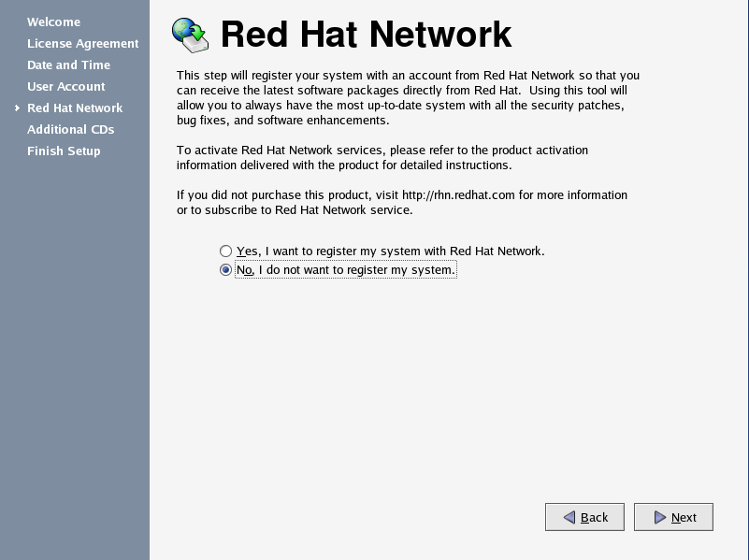Viewport: 749px width, 560px height.
Task: Click the Red Hat Network globe icon
Action: click(190, 35)
